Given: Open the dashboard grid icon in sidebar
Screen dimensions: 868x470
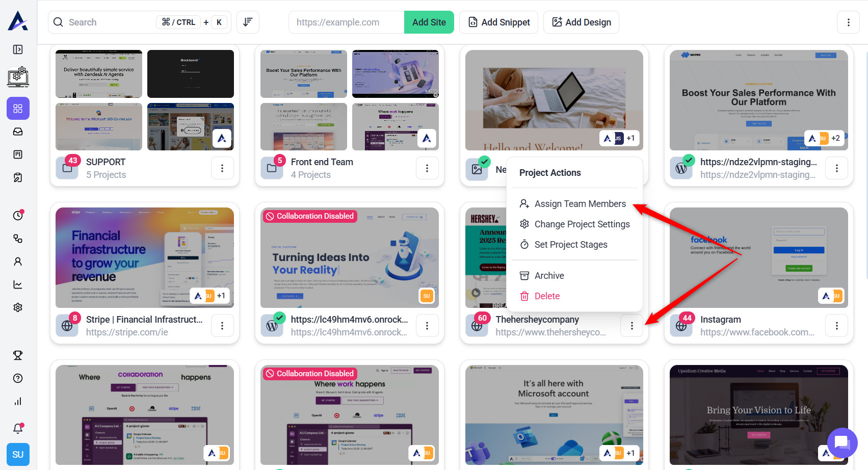Looking at the screenshot, I should [x=18, y=109].
